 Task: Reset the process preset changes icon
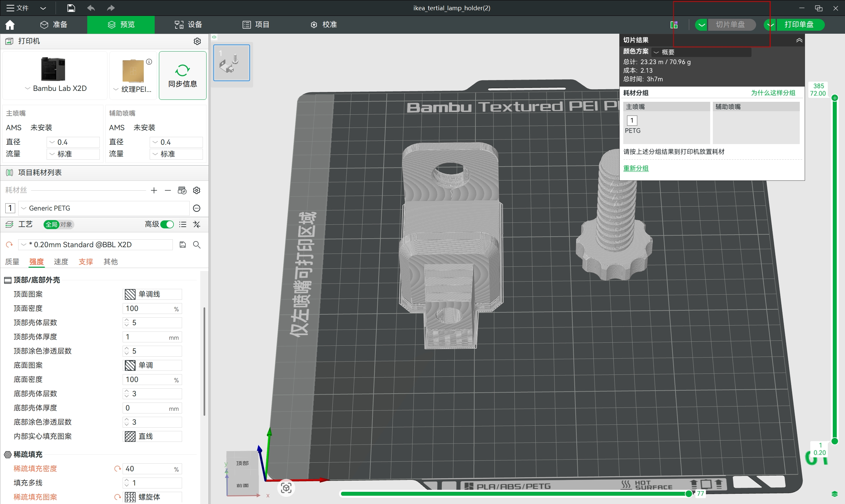click(x=10, y=245)
